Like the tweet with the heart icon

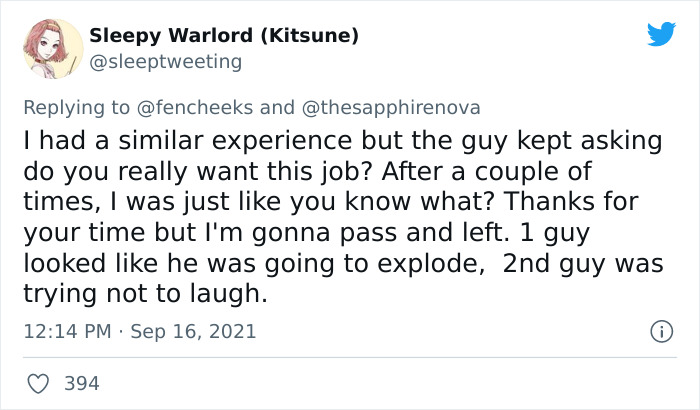coord(38,384)
